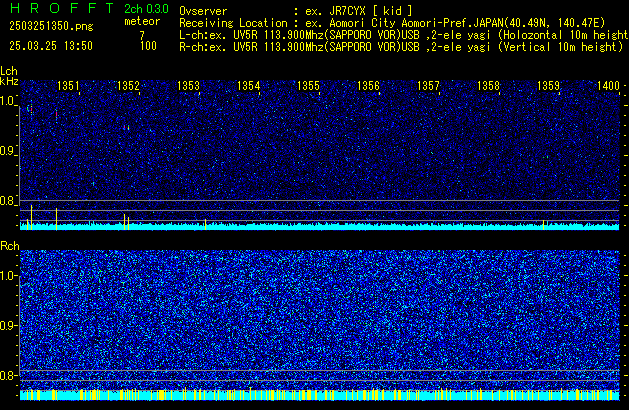The image size is (629, 410).
Task: Click the 1.0 kHz label on Rch axis
Action: pyautogui.click(x=8, y=276)
